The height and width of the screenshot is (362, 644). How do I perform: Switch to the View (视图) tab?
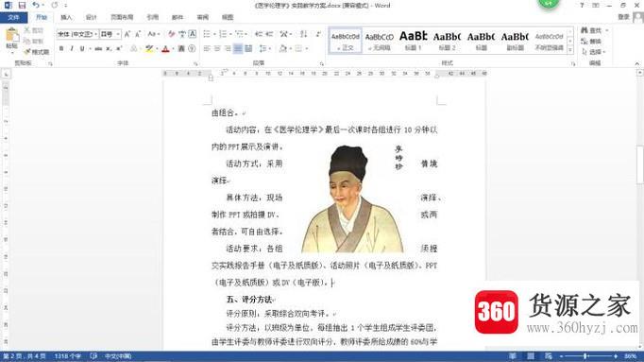coord(228,17)
